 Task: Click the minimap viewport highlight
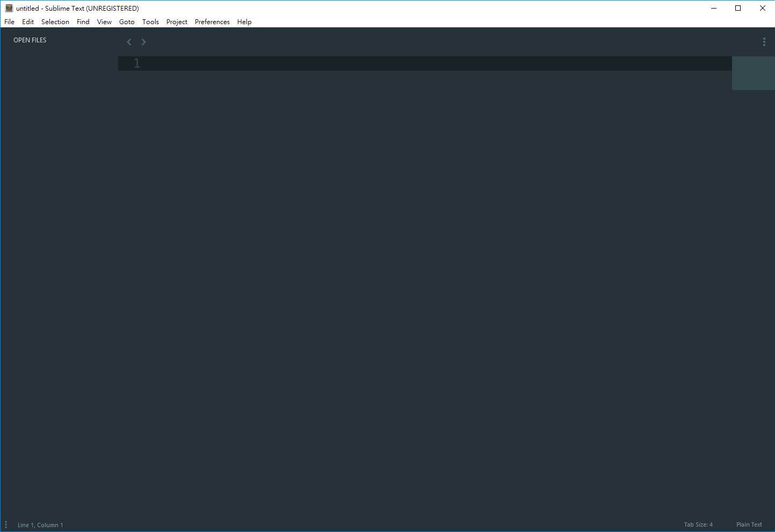pyautogui.click(x=754, y=73)
